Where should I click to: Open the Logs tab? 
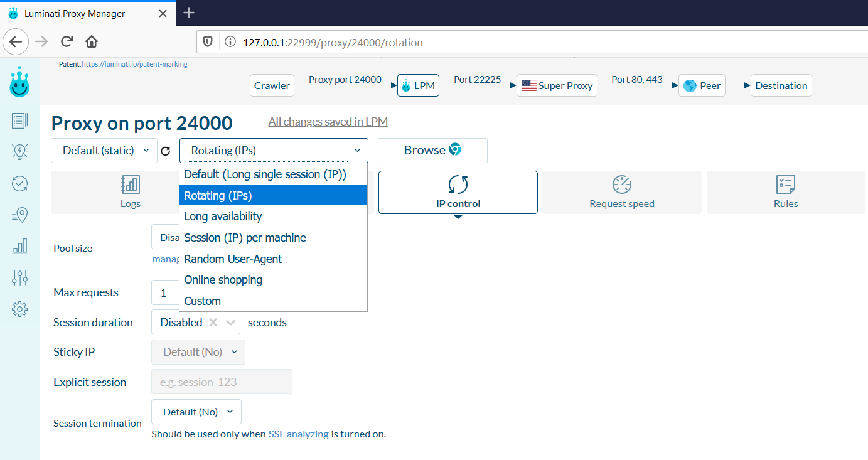tap(131, 192)
